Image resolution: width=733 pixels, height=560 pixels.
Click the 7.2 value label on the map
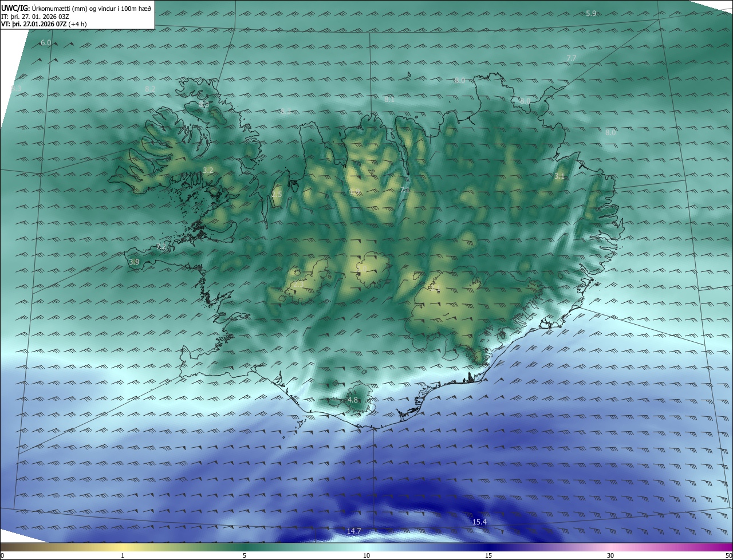(161, 247)
